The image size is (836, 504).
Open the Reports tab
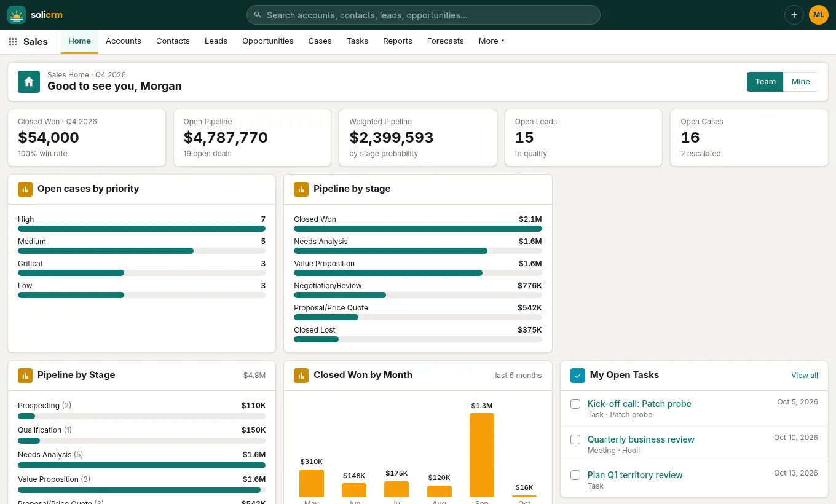pyautogui.click(x=398, y=41)
